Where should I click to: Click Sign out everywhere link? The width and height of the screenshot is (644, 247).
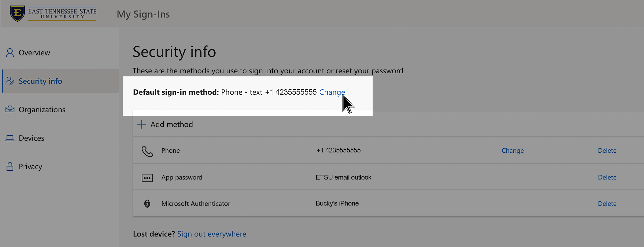pos(212,234)
